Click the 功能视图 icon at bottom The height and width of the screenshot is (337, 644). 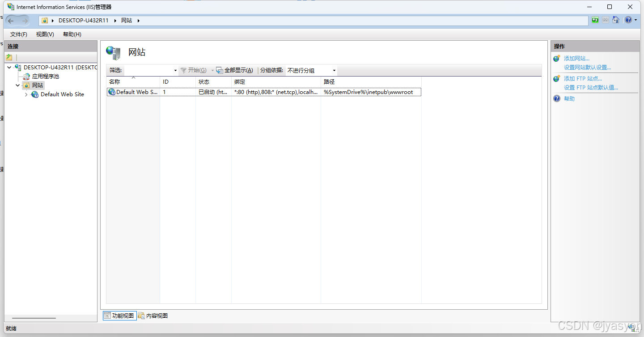pyautogui.click(x=107, y=316)
